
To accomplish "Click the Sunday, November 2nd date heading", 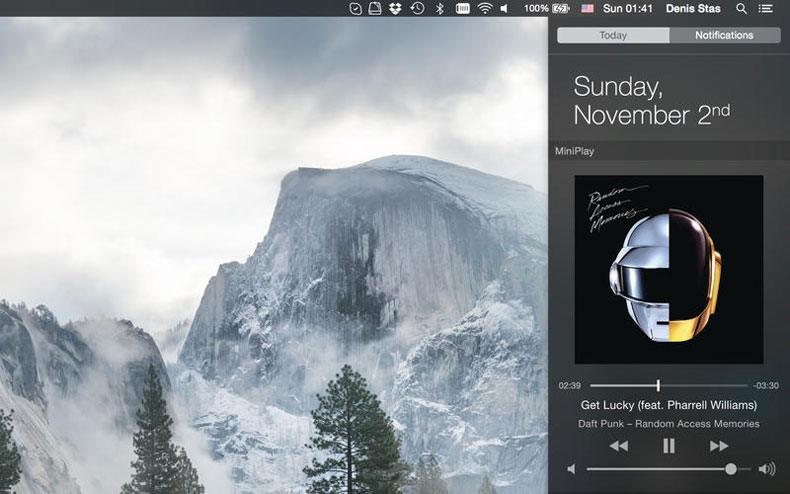I will 651,101.
